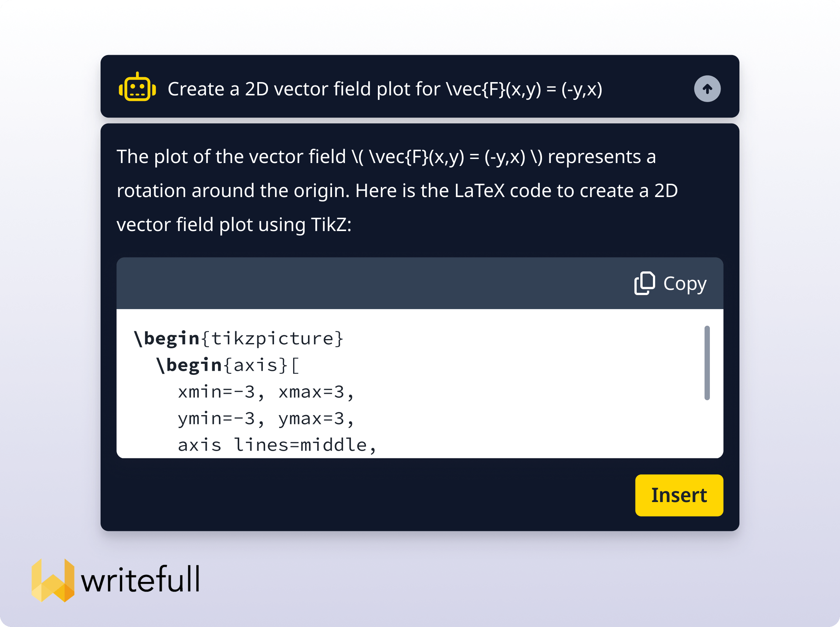The image size is (840, 627).
Task: Select the prompt text in the query bar
Action: click(x=385, y=89)
